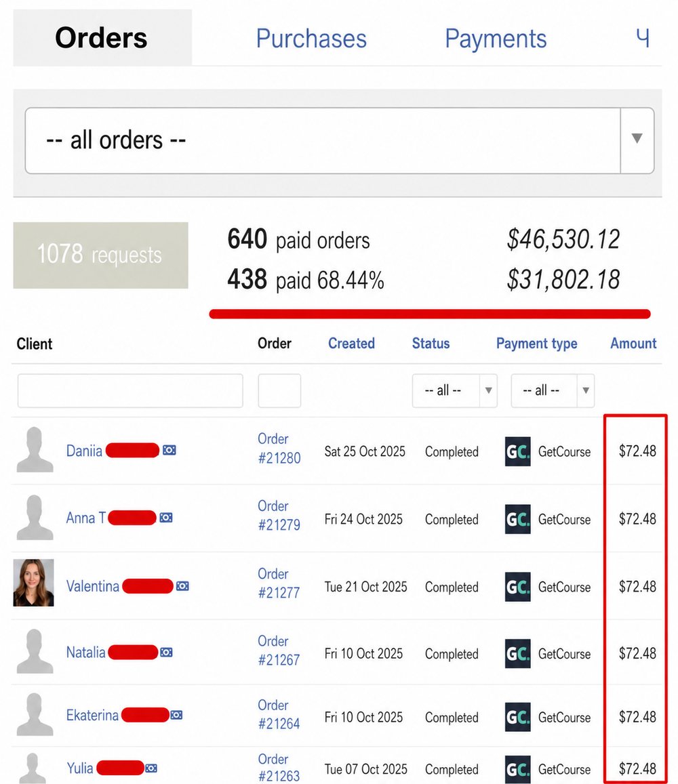Sort by the Status column header
This screenshot has height=784, width=678.
(431, 344)
